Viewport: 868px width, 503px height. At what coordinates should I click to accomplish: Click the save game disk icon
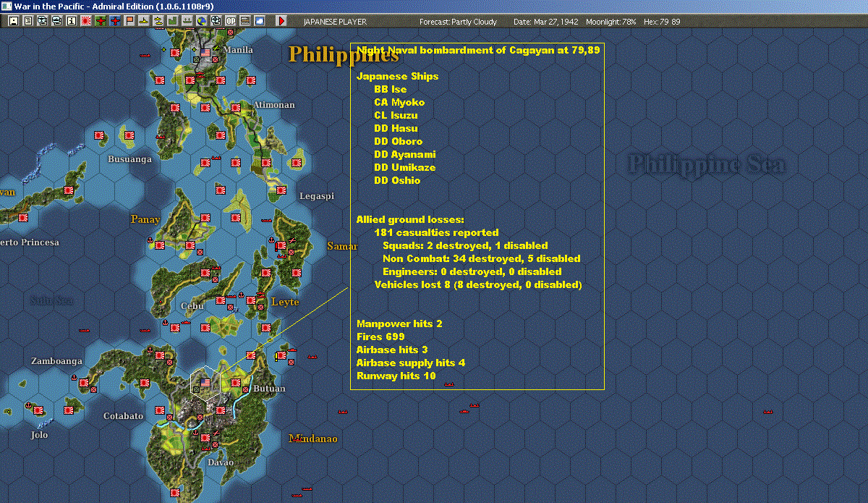pos(13,22)
